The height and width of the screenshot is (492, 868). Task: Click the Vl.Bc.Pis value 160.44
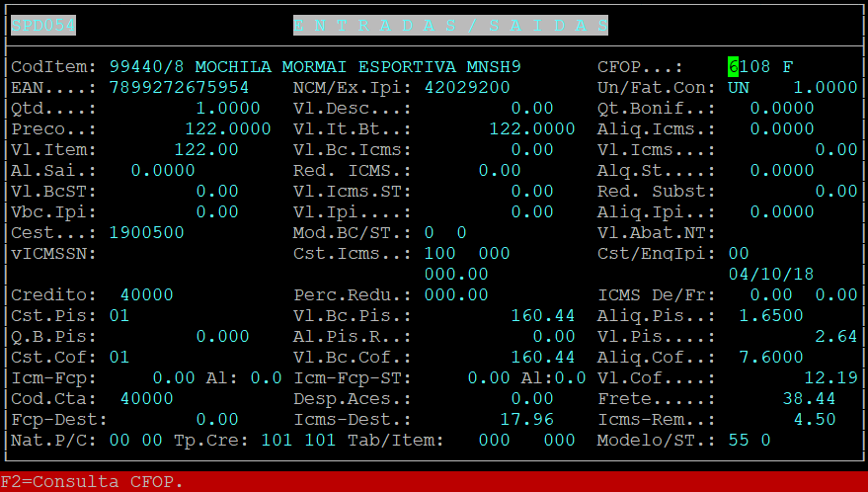[x=542, y=316]
